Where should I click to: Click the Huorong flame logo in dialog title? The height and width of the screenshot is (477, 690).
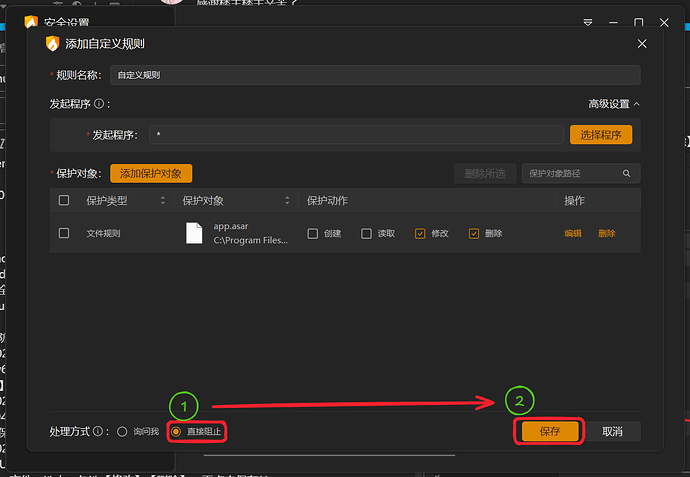[52, 44]
